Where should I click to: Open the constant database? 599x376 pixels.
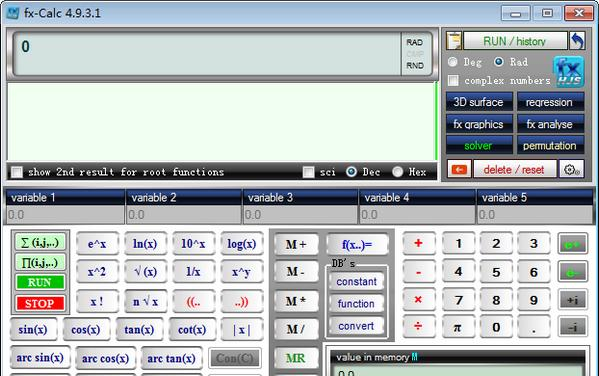pos(356,282)
